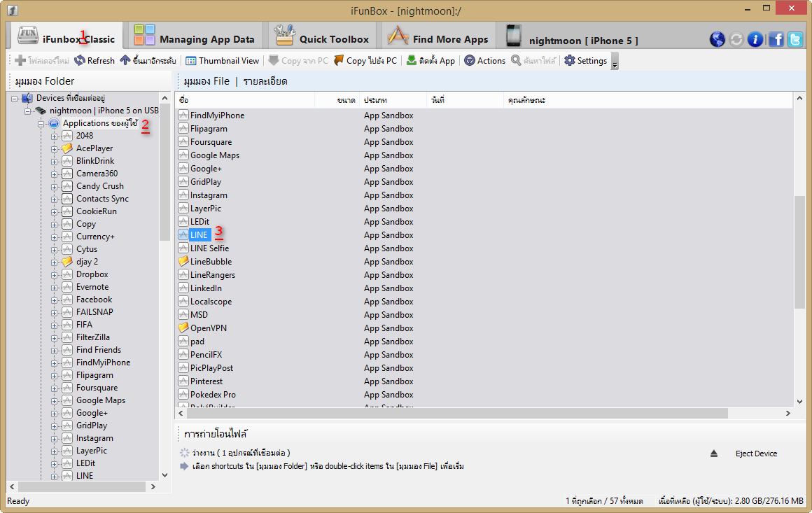Expand the 2048 tree node
Viewport: 812px width, 513px height.
(x=54, y=136)
